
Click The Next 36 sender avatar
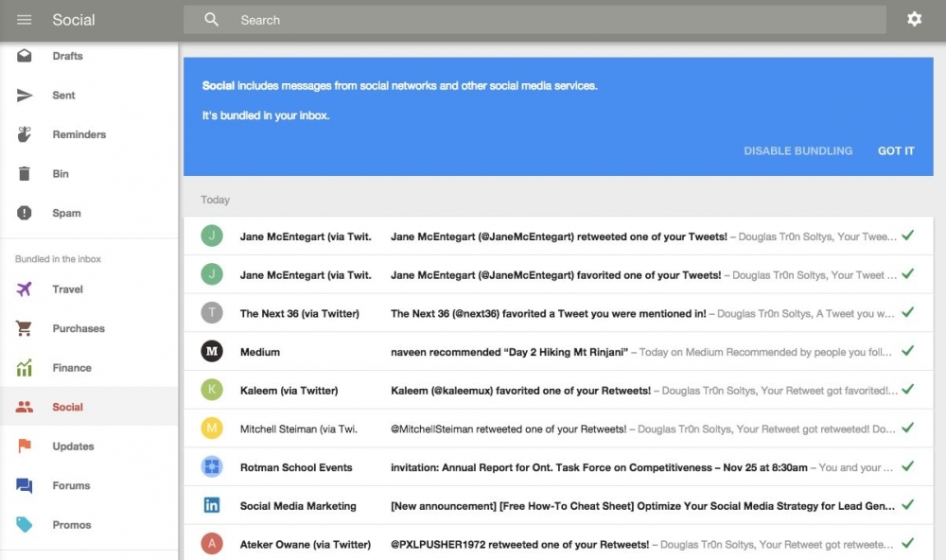click(x=212, y=312)
